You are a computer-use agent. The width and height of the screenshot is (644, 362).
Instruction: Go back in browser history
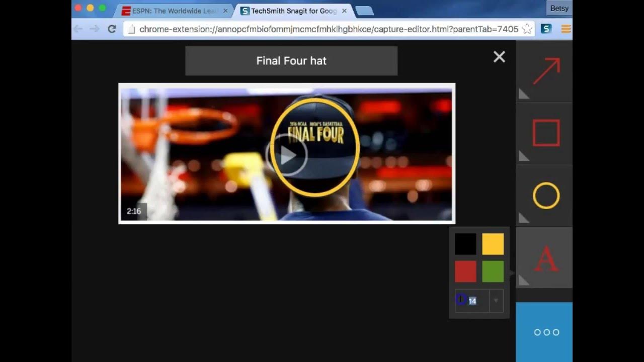78,29
